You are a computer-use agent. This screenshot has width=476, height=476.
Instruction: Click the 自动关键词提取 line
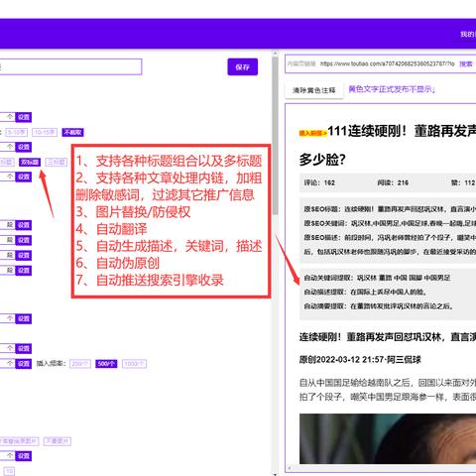click(x=377, y=278)
